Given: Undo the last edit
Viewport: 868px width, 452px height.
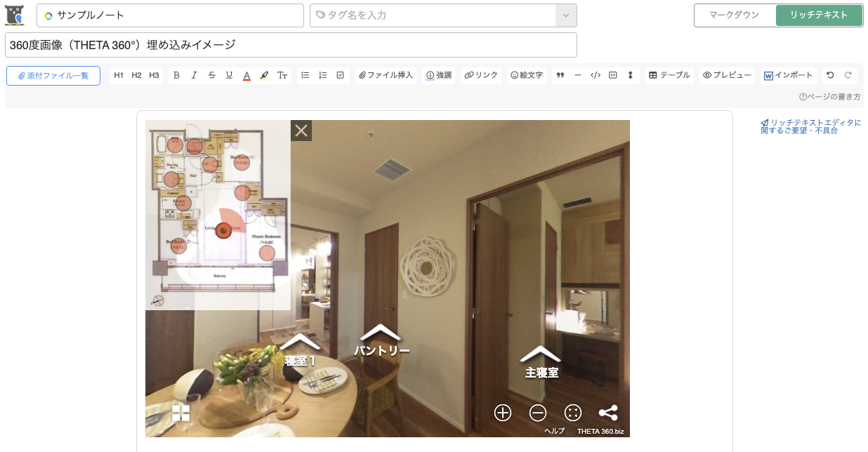Looking at the screenshot, I should [830, 76].
